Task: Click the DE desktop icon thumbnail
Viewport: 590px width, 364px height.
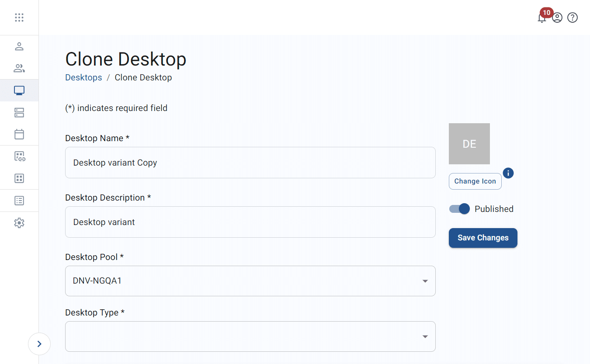Action: (x=469, y=144)
